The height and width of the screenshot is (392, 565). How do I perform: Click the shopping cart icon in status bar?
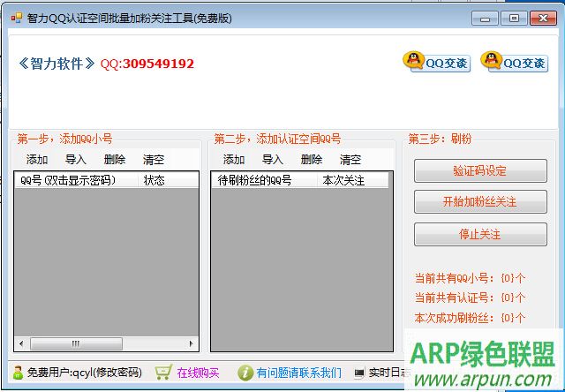point(163,373)
